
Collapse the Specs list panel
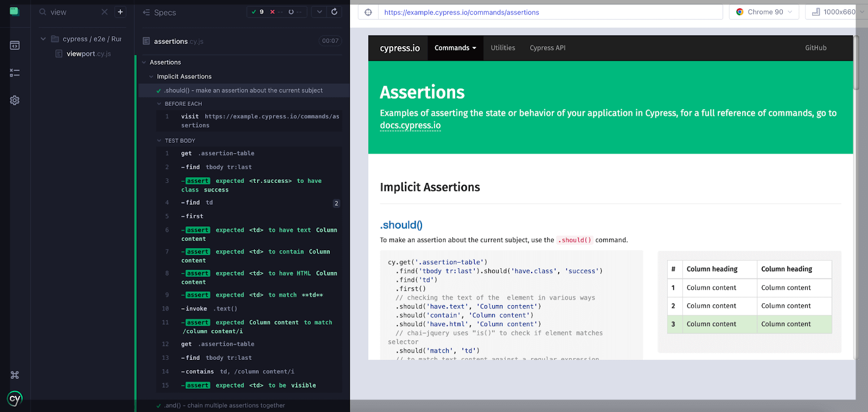[146, 12]
